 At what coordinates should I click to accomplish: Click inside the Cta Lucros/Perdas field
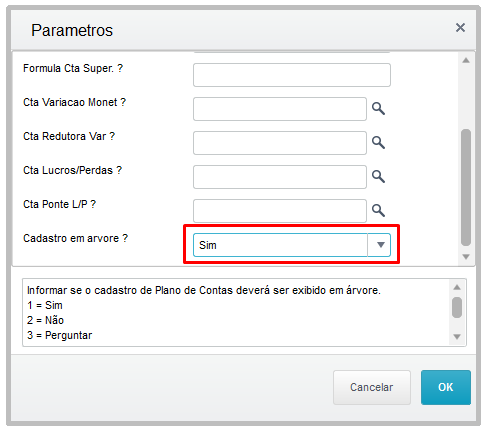point(280,177)
